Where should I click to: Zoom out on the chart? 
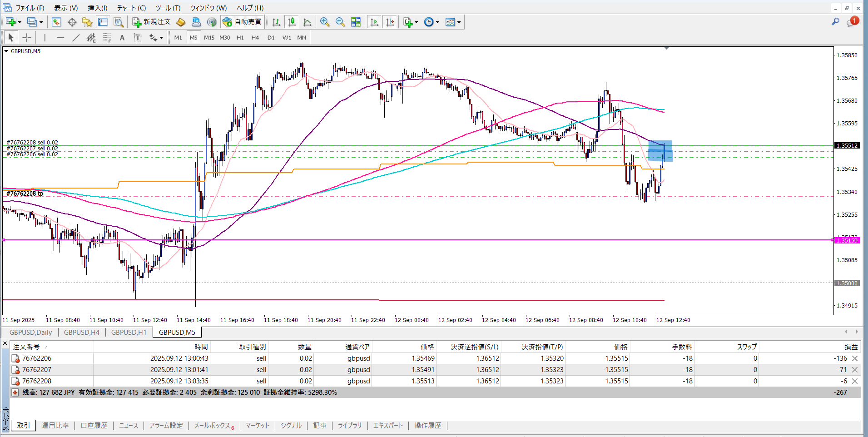click(x=340, y=22)
